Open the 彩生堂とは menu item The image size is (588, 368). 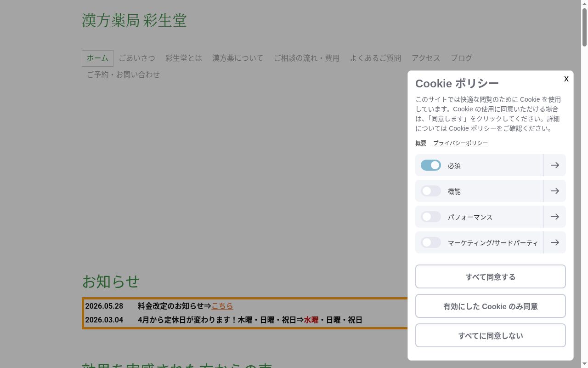[x=184, y=58]
